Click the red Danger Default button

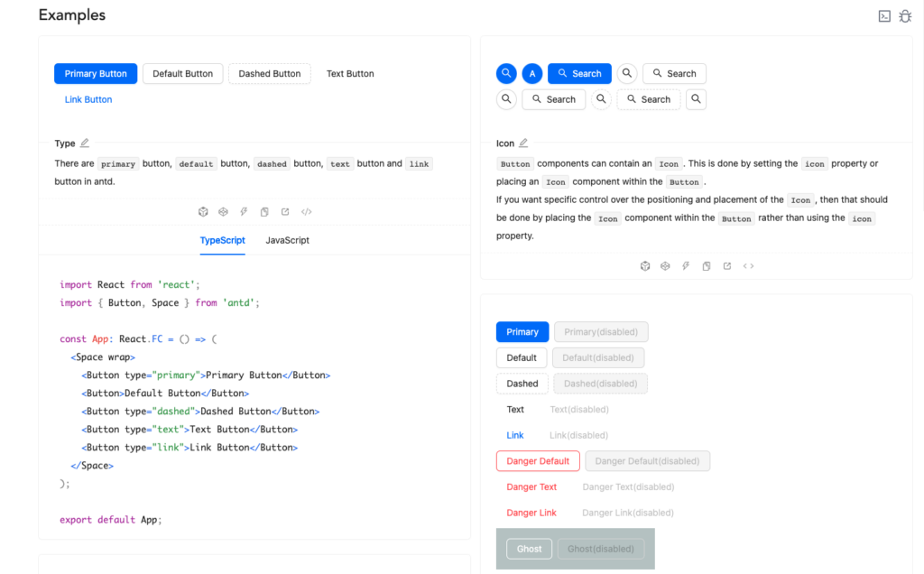click(538, 461)
